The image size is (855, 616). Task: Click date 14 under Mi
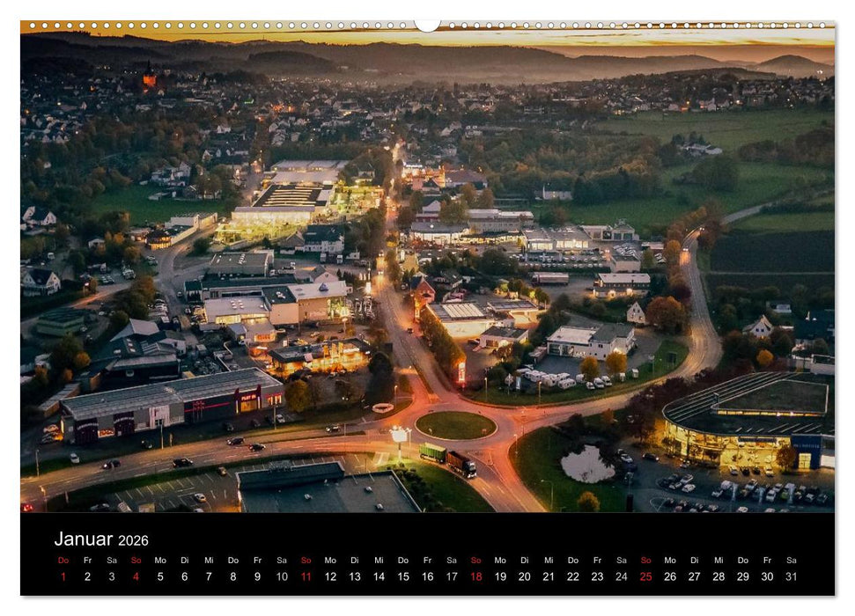(379, 576)
